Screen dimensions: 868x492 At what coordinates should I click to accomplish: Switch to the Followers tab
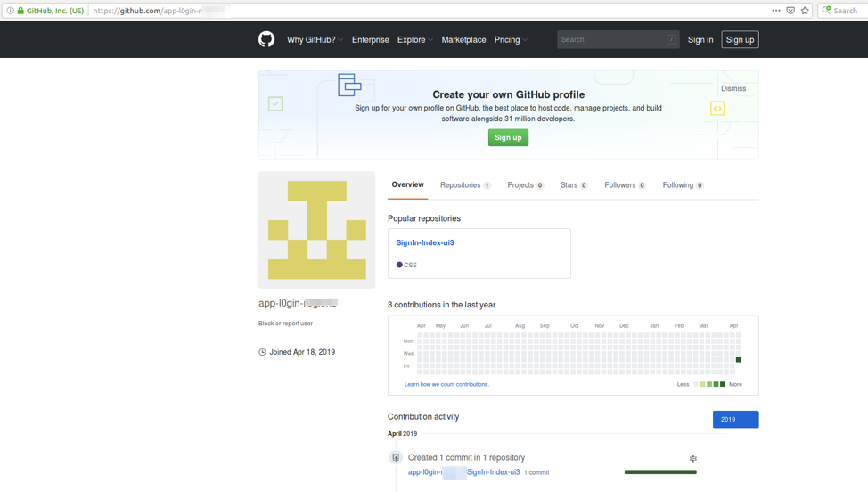[625, 185]
